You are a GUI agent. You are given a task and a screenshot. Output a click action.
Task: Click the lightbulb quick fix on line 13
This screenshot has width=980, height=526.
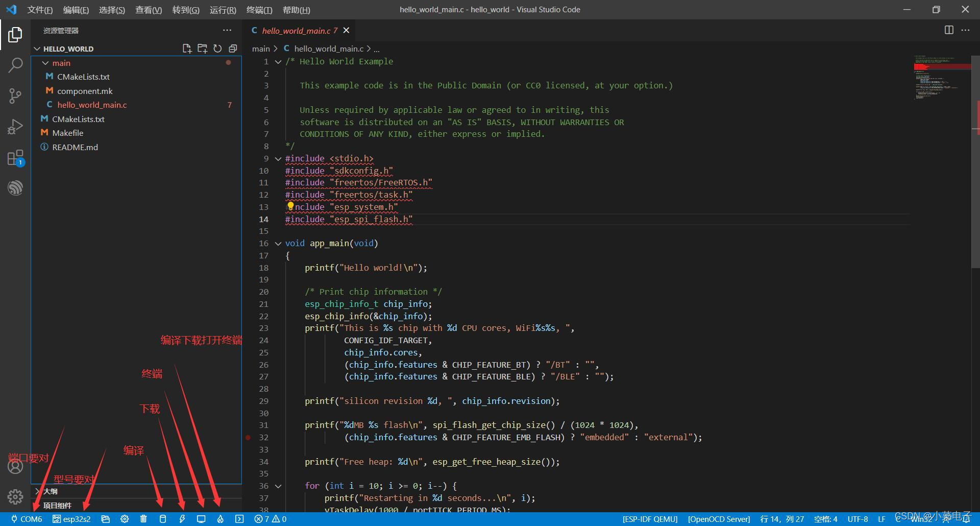pos(290,206)
